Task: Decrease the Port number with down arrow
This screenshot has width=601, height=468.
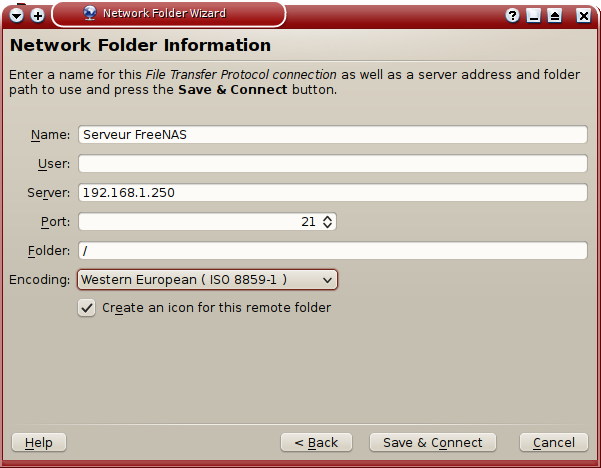Action: (x=327, y=226)
